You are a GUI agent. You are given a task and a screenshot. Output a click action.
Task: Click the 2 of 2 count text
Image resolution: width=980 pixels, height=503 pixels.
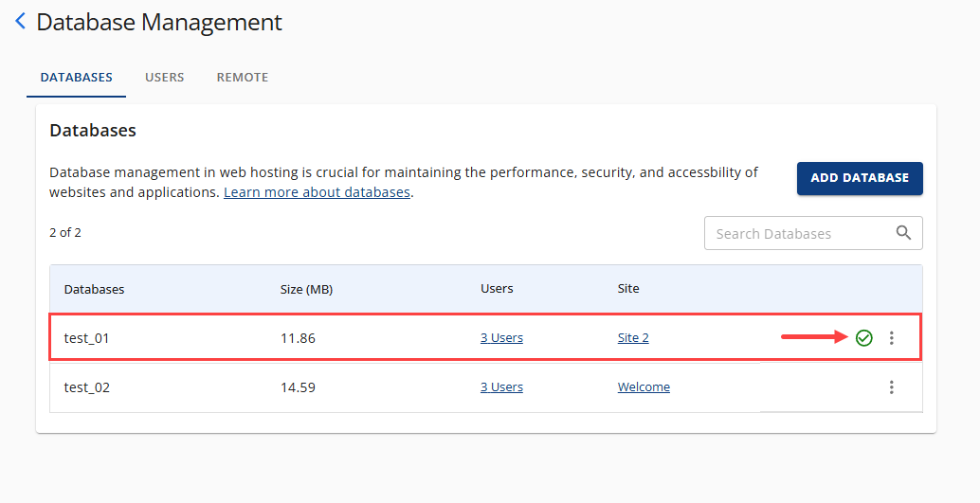coord(65,232)
